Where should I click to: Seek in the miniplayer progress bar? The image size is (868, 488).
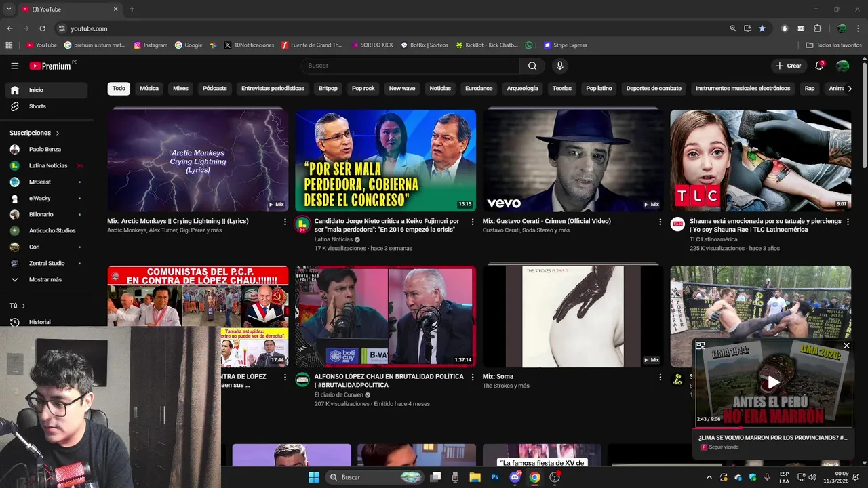[773, 428]
